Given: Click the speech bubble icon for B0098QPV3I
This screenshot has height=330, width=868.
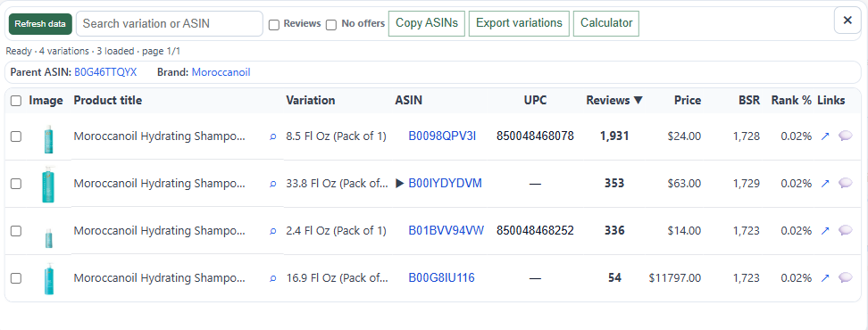Looking at the screenshot, I should pos(846,136).
